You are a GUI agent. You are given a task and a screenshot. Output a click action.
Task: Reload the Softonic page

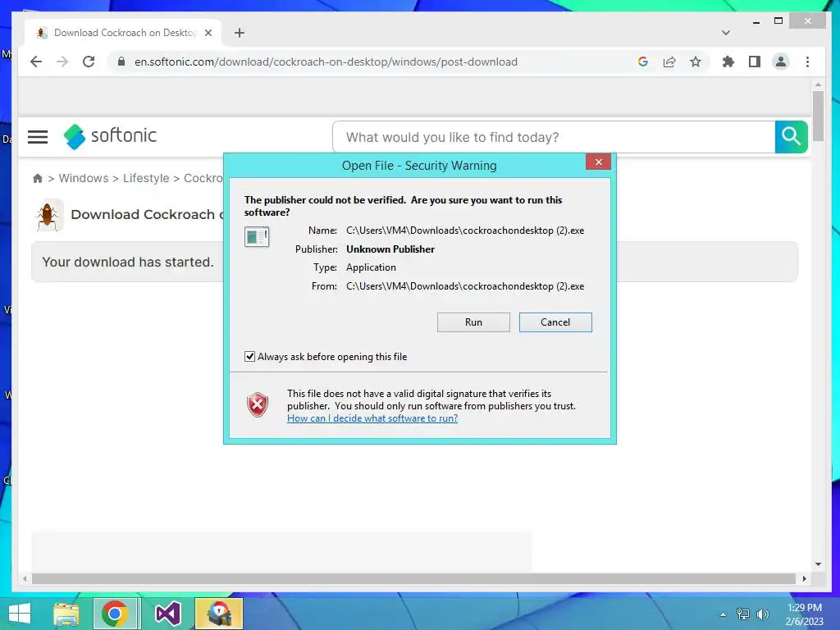tap(89, 62)
